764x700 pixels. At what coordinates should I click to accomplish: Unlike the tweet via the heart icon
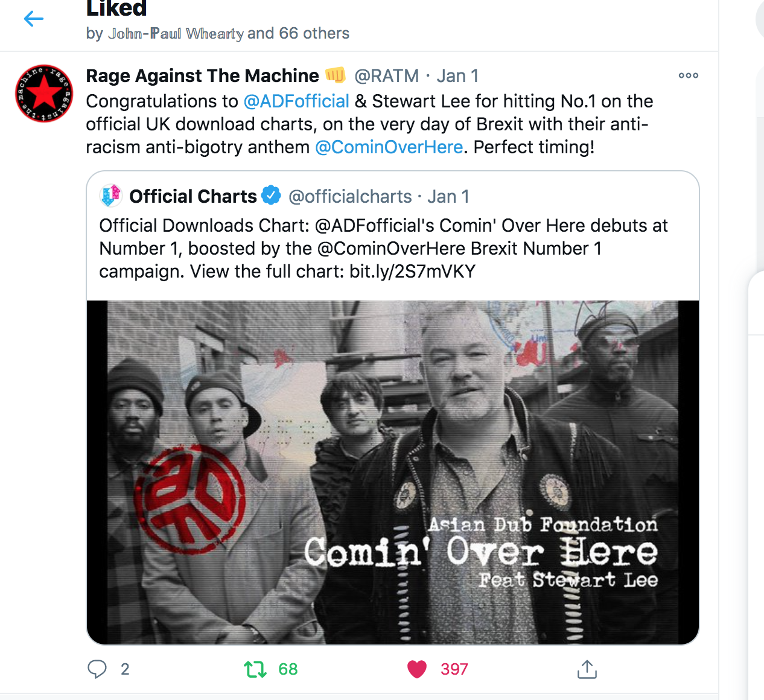click(x=417, y=669)
